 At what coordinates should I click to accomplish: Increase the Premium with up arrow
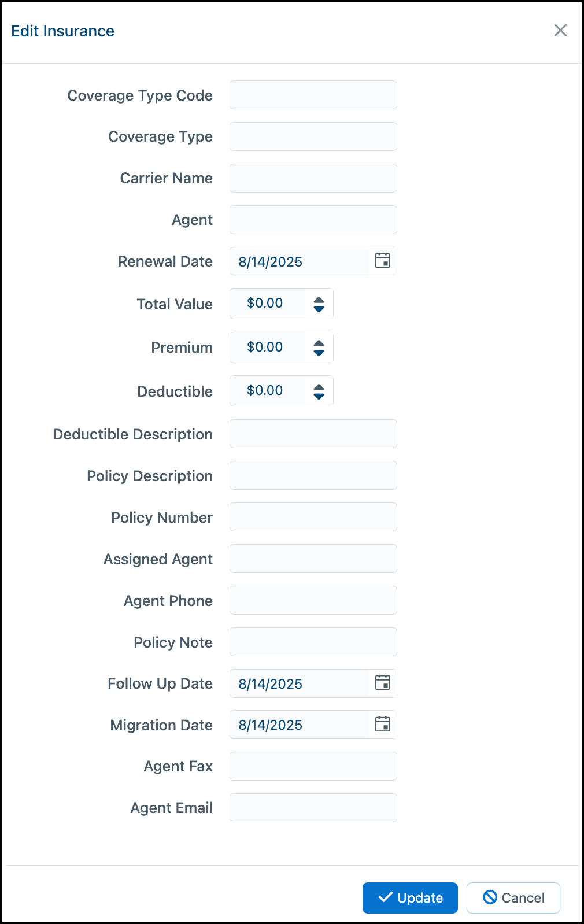pos(319,343)
